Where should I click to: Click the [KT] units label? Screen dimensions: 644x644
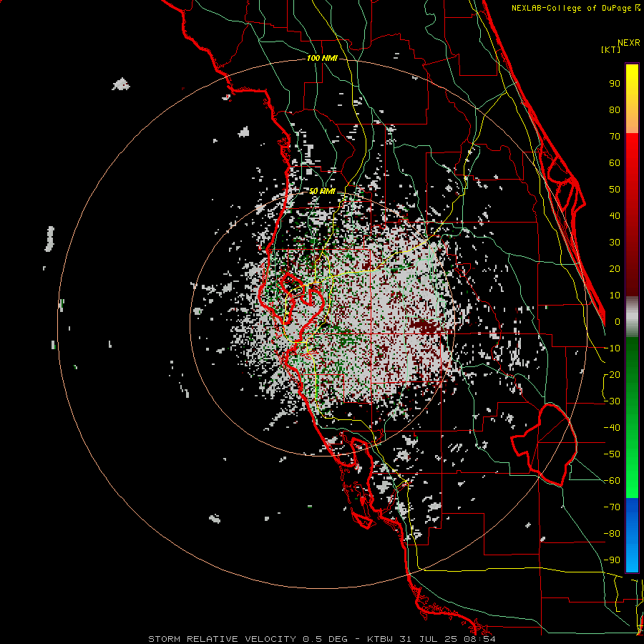click(x=611, y=49)
